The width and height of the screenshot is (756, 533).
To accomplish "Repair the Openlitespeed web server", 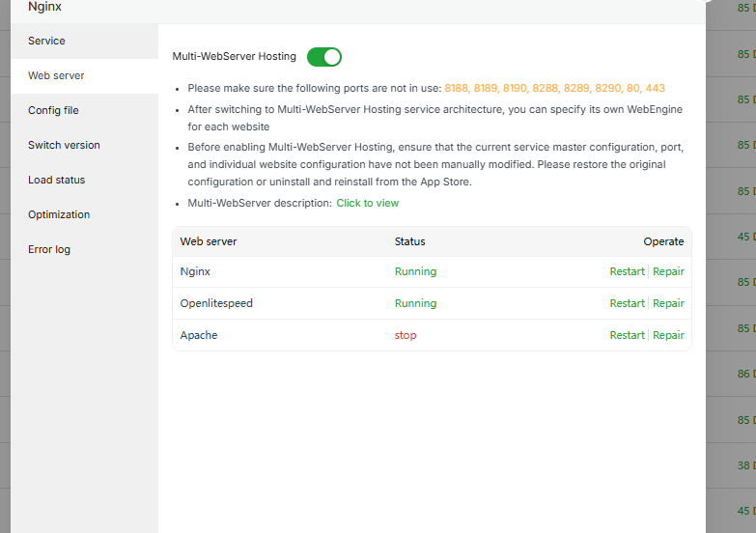I will click(668, 303).
